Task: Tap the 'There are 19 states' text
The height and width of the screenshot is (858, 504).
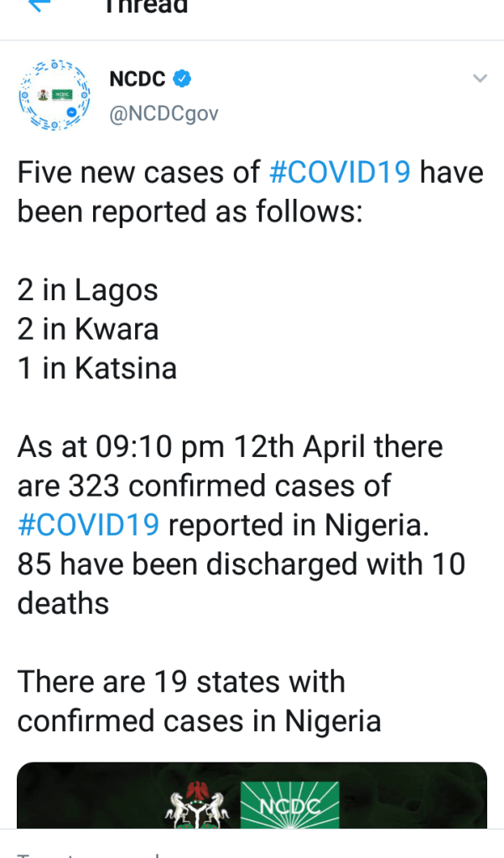Action: pyautogui.click(x=181, y=682)
